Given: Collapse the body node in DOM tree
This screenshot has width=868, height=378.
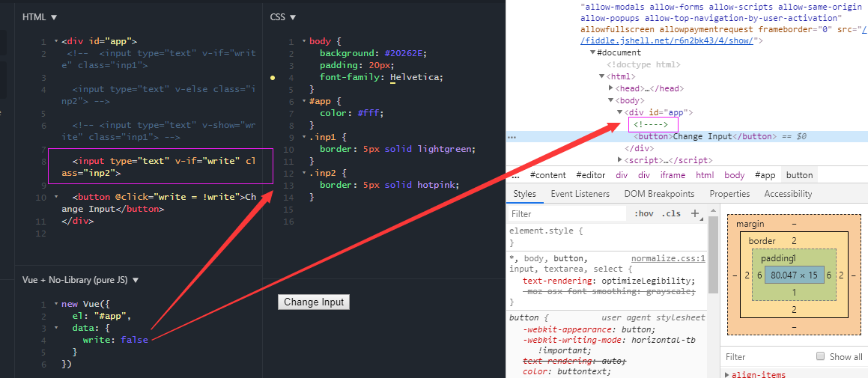Looking at the screenshot, I should coord(611,100).
